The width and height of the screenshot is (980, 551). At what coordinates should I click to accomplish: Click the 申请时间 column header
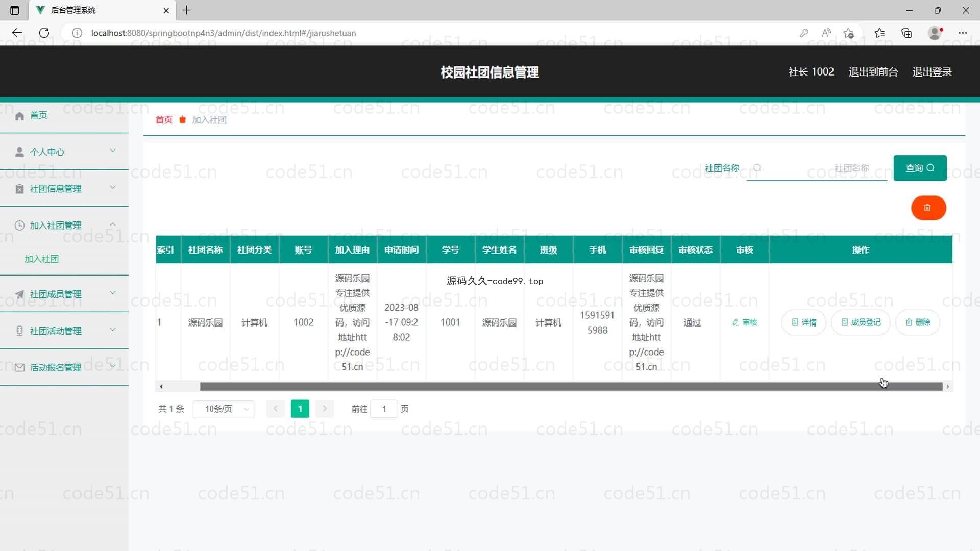401,250
